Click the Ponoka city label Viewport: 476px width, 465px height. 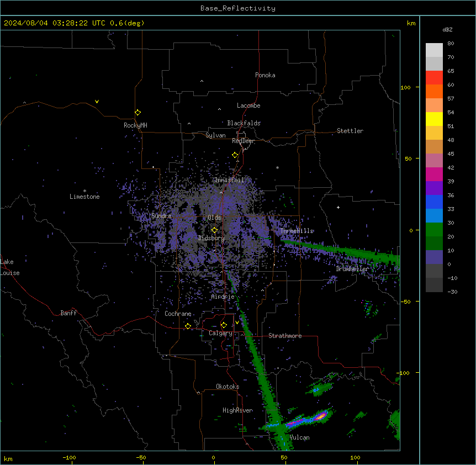click(x=265, y=75)
